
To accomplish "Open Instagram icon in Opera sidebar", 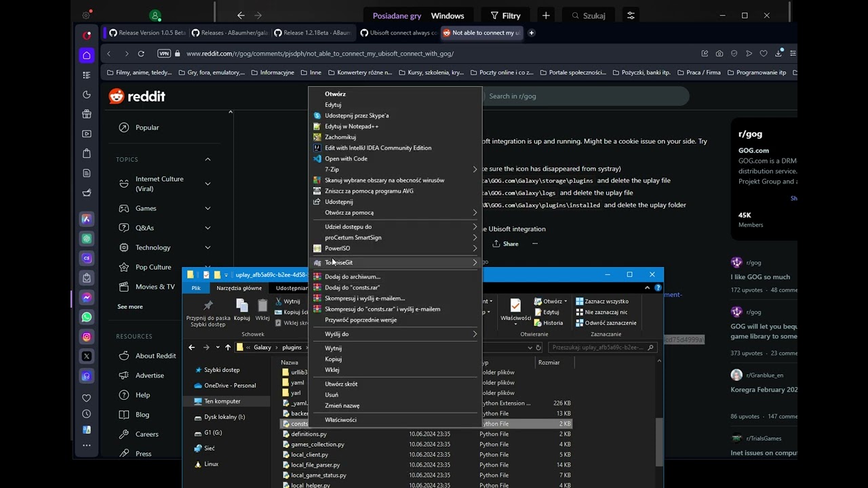I will click(x=87, y=337).
